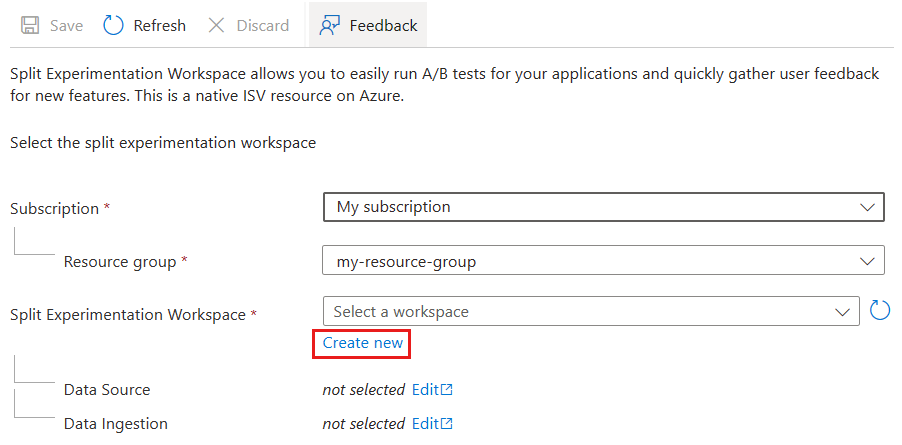Click the Discard toolbar label
The image size is (902, 445).
pyautogui.click(x=263, y=26)
